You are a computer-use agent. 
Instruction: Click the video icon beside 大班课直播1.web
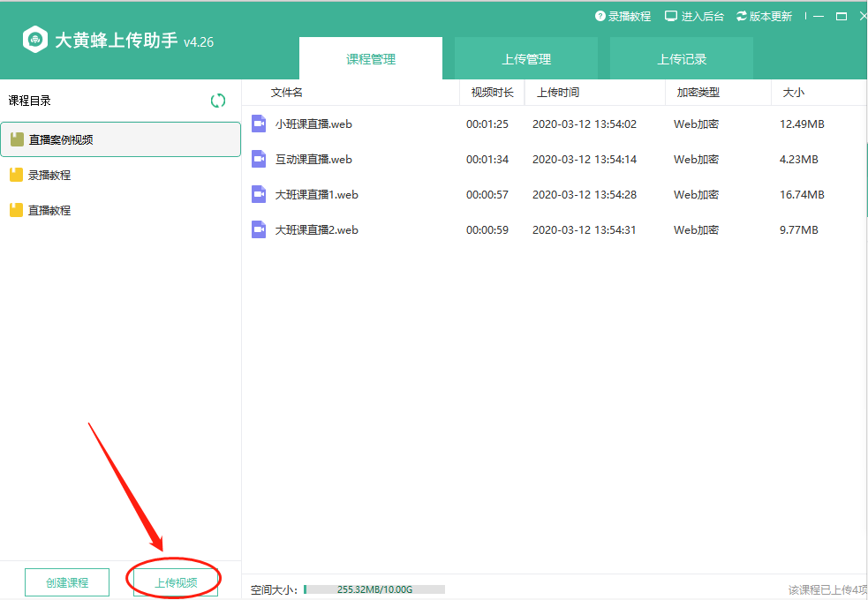[x=259, y=194]
